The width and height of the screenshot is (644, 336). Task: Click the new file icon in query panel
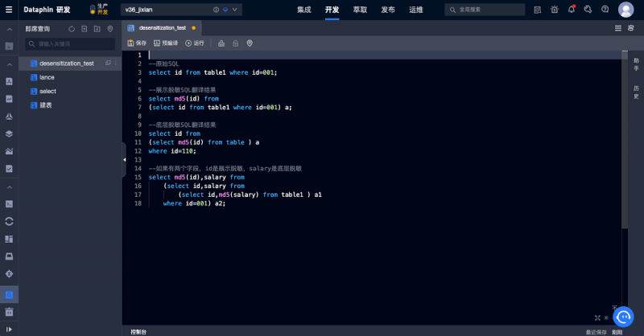click(85, 28)
